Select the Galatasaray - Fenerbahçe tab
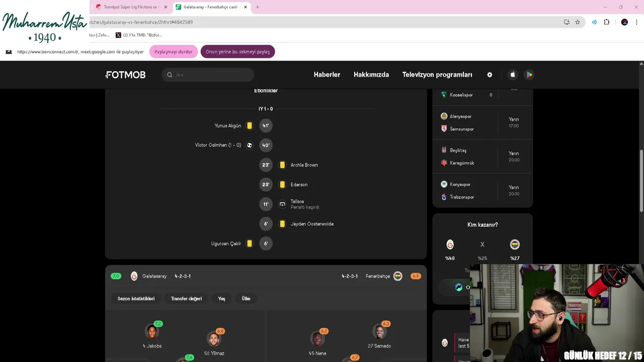Viewport: 644px width, 362px height. pyautogui.click(x=211, y=7)
